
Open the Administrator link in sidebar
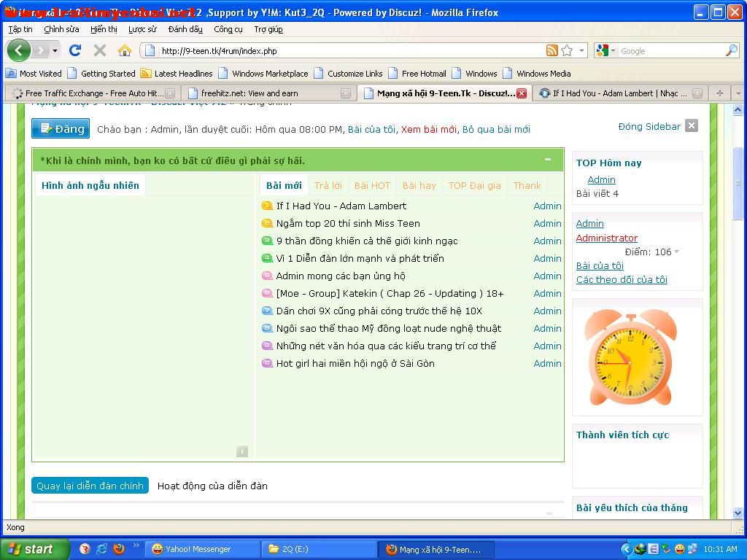(x=606, y=238)
